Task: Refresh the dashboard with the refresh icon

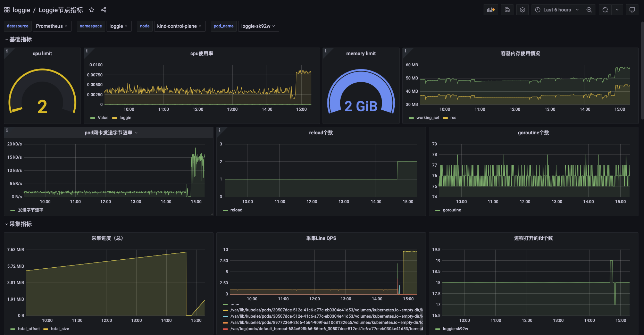Action: (x=605, y=9)
